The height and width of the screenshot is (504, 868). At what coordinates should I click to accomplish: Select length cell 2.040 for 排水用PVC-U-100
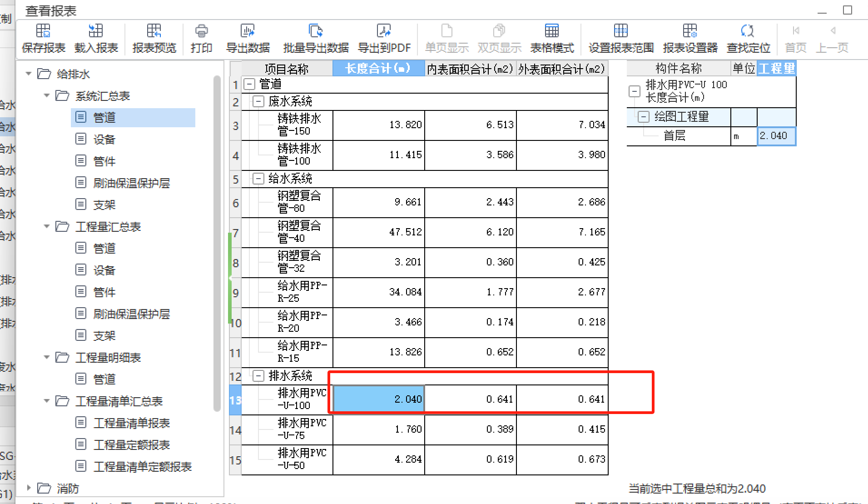click(379, 399)
